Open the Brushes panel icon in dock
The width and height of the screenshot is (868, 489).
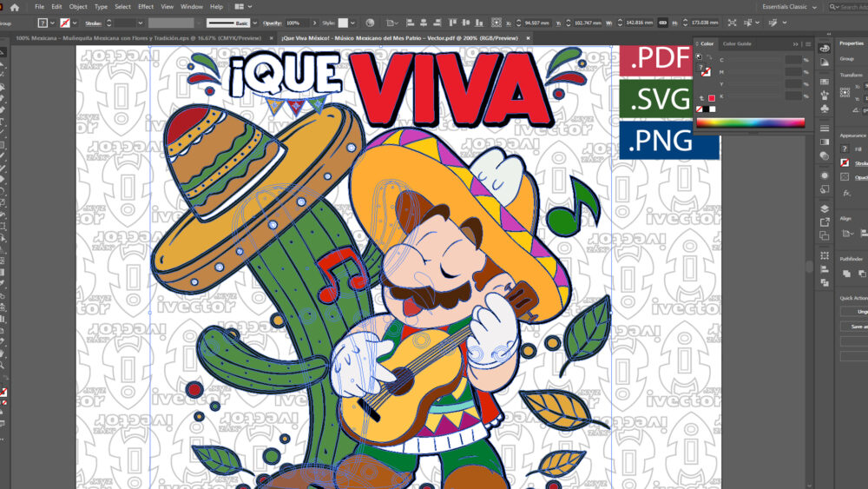[x=825, y=96]
